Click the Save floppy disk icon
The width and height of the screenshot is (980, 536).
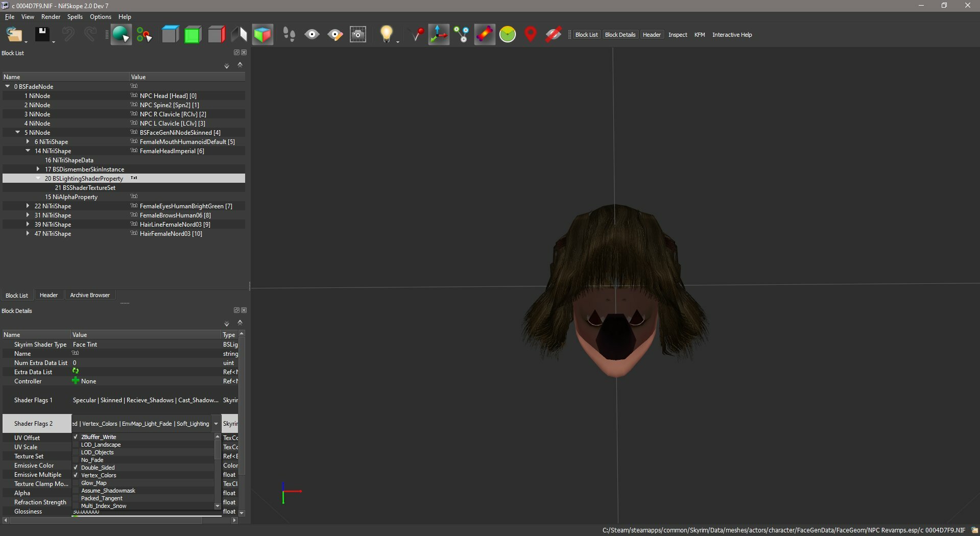point(42,34)
